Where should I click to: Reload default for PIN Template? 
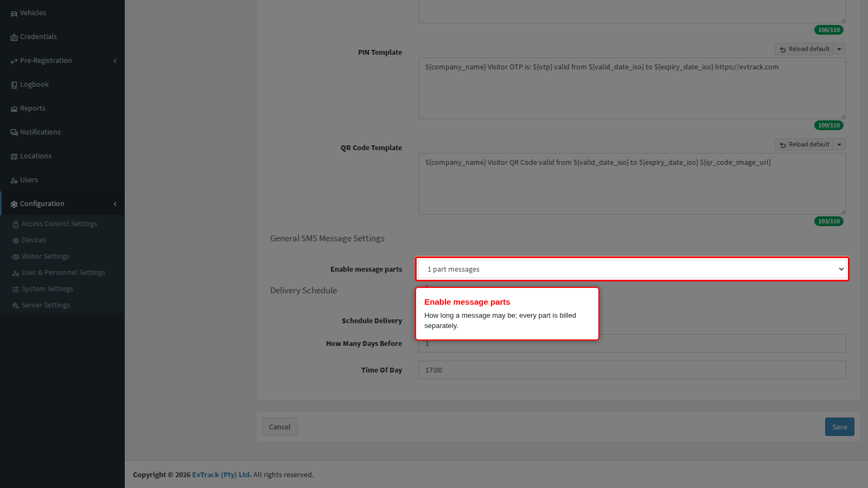pyautogui.click(x=804, y=49)
